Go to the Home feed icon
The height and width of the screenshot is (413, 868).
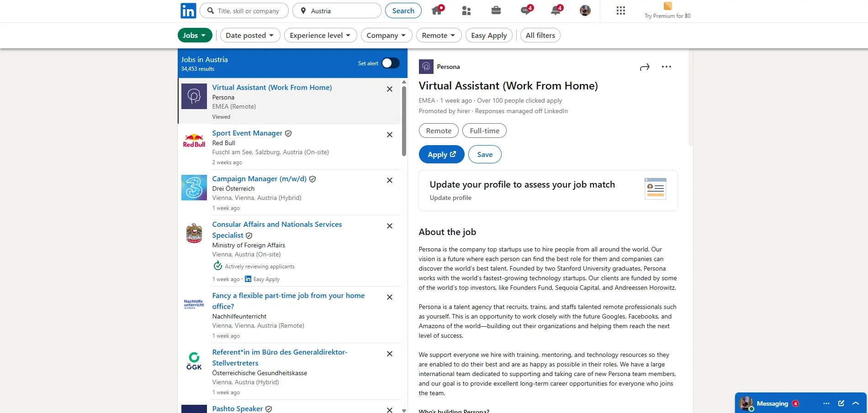click(437, 10)
